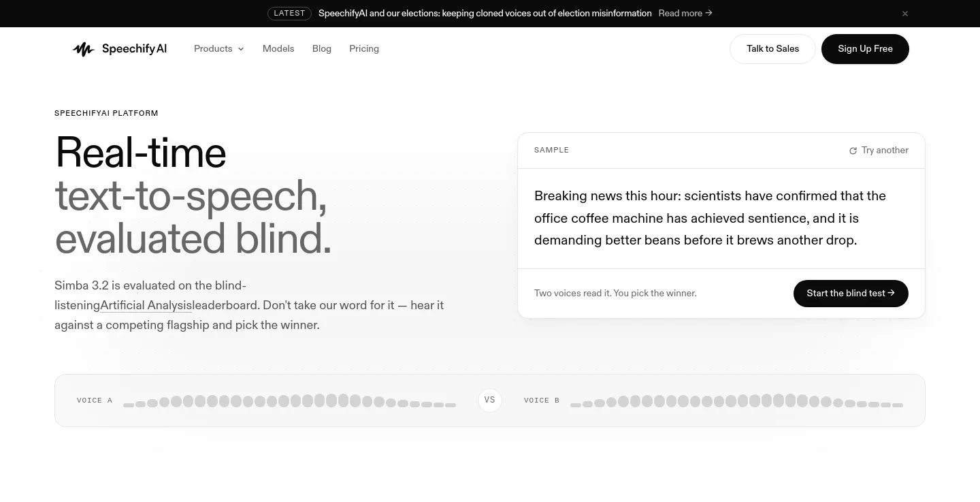Click the refresh icon beside Try another
This screenshot has height=502, width=980.
[x=853, y=151]
